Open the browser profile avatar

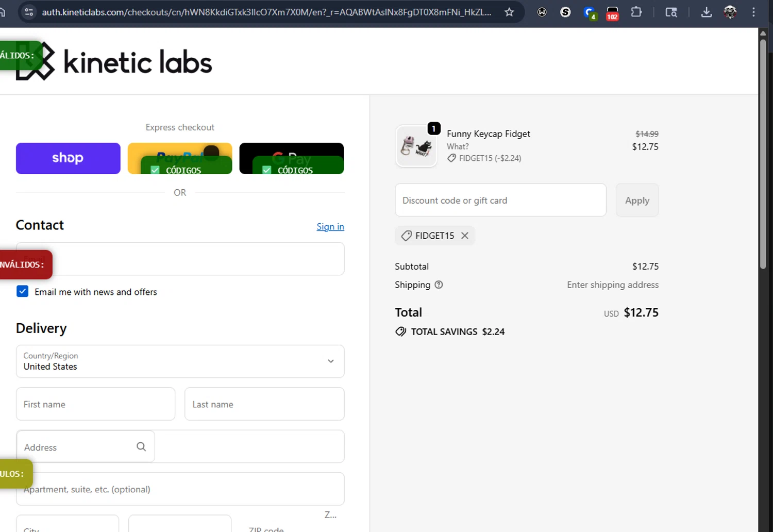[x=730, y=12]
